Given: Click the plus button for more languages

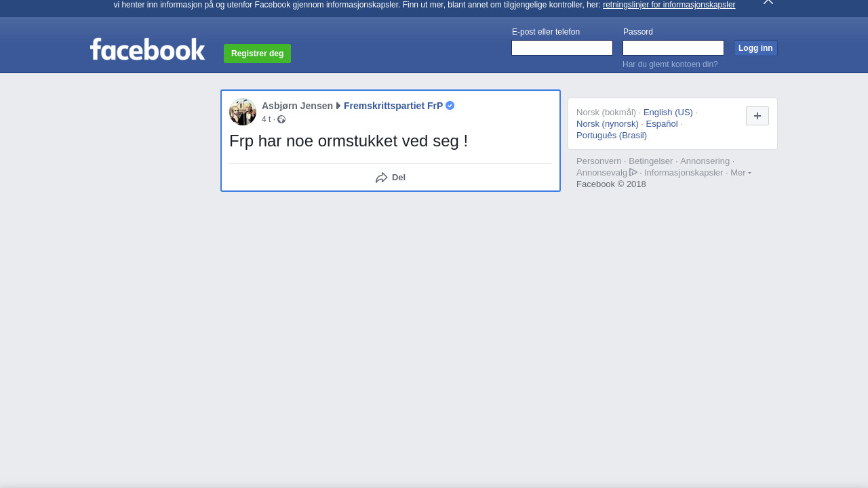Looking at the screenshot, I should [x=757, y=116].
